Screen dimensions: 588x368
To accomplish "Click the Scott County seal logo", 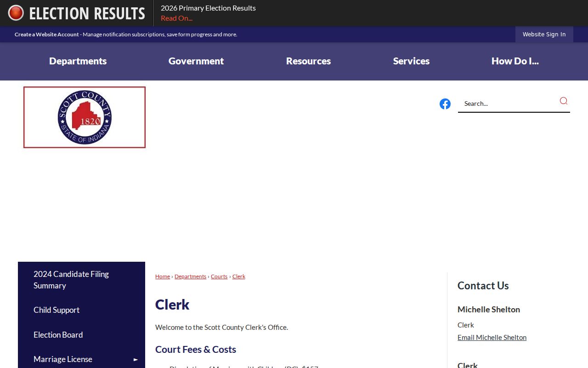I will pos(85,117).
